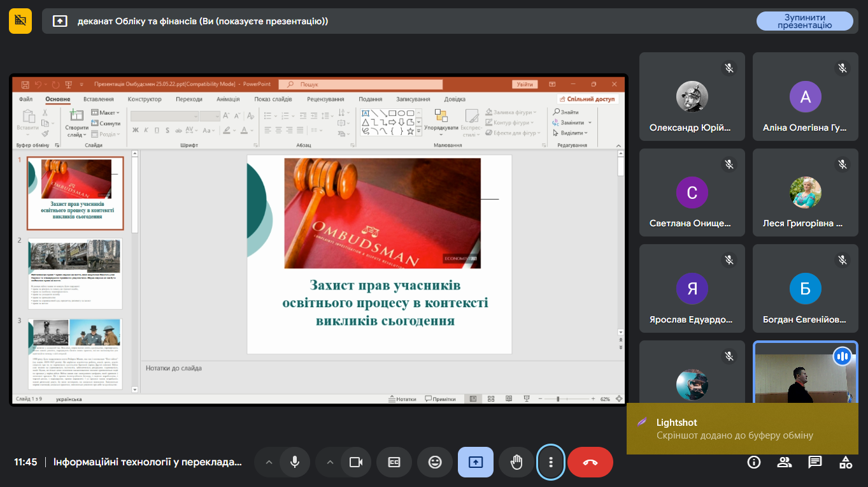
Task: Open Примітки comments in status bar
Action: pyautogui.click(x=439, y=399)
